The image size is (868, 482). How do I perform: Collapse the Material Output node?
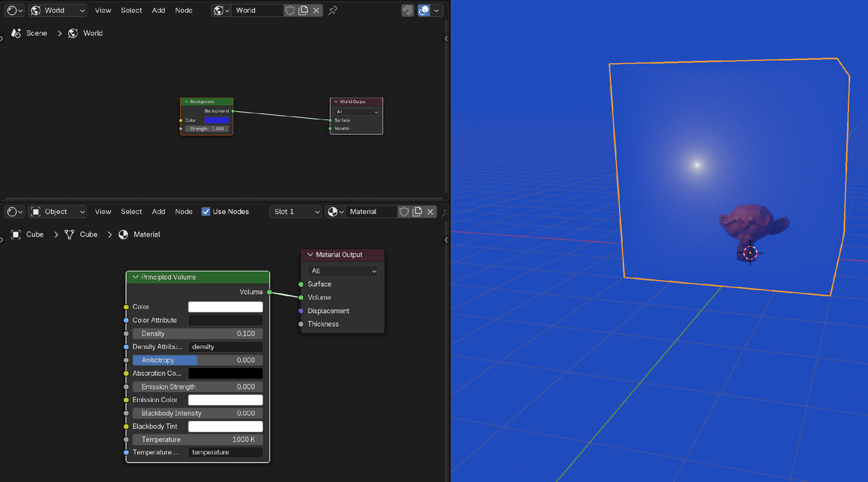click(x=310, y=255)
